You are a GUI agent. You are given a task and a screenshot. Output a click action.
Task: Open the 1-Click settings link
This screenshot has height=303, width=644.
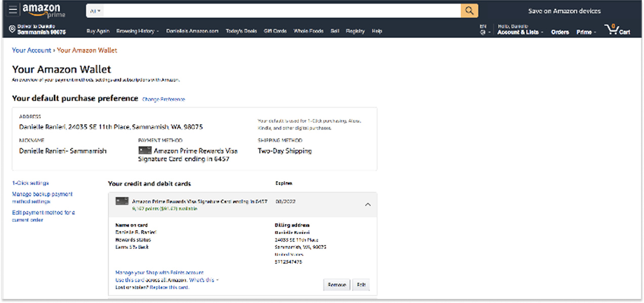coord(30,183)
